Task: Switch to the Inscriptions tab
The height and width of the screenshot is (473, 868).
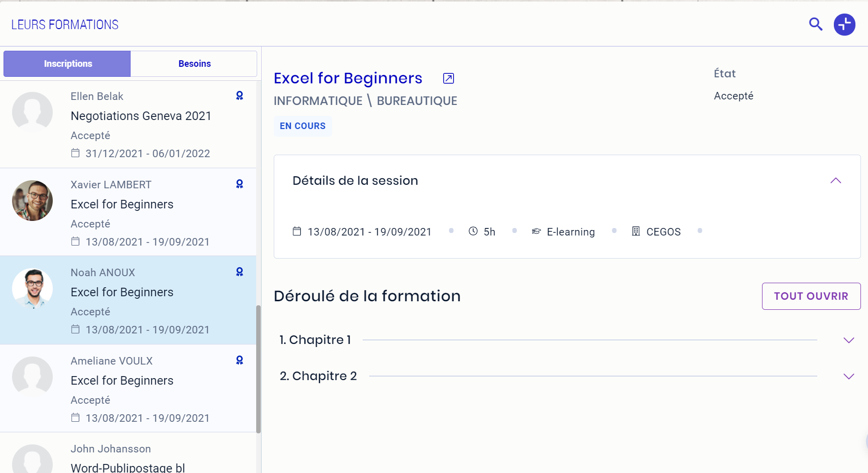Action: click(67, 64)
